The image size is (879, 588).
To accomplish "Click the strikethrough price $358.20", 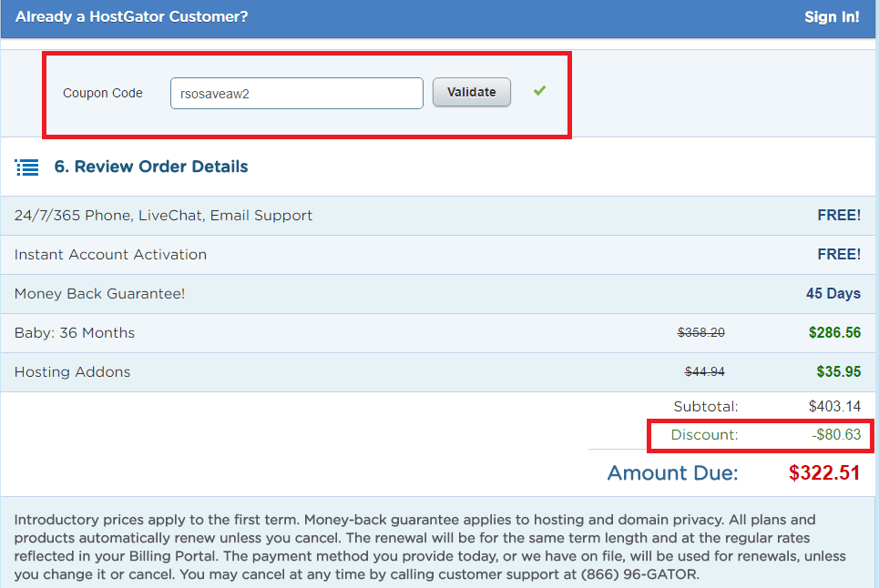I will (x=701, y=332).
